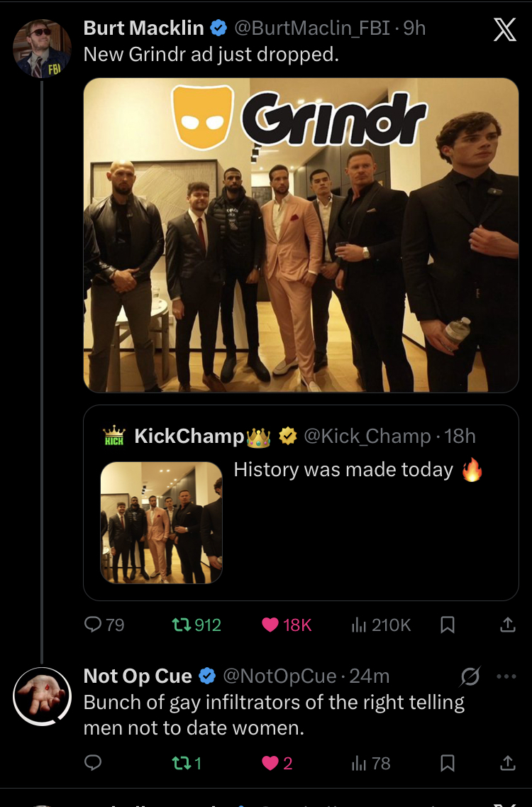Share Not Op Cue's reply
The height and width of the screenshot is (807, 532).
507,763
